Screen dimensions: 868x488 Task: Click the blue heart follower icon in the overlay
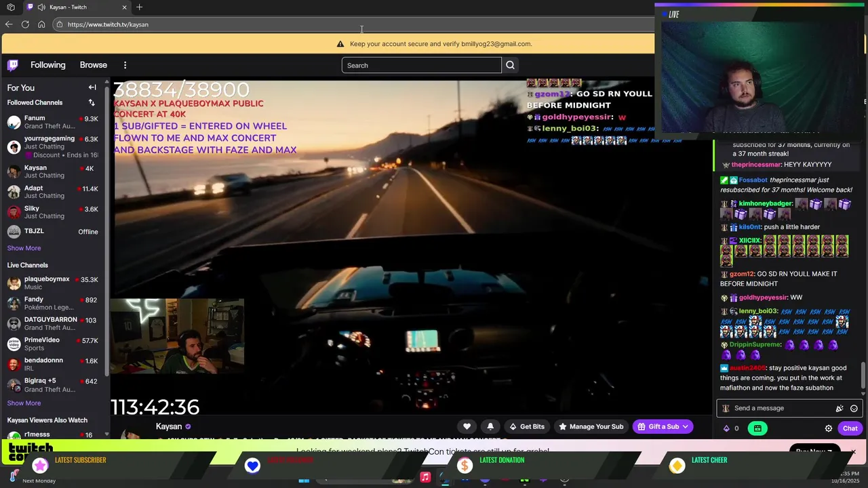coord(252,466)
